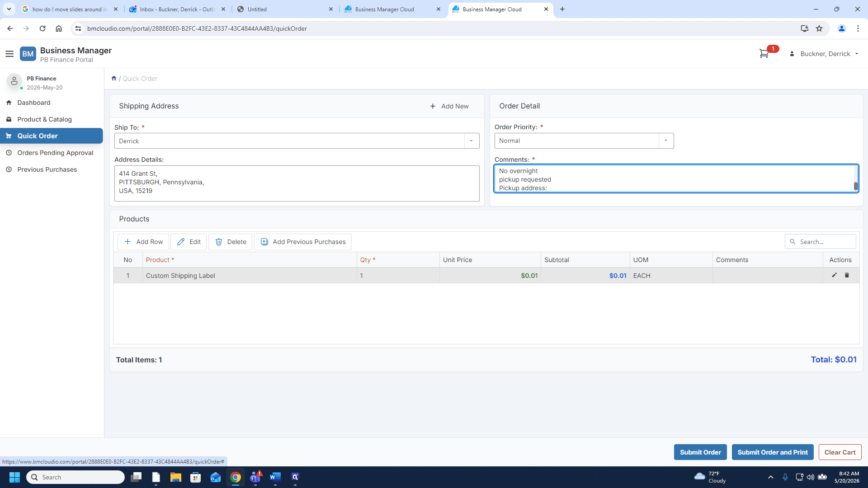Viewport: 868px width, 488px height.
Task: Click the Submit Order and Print button
Action: pos(773,452)
